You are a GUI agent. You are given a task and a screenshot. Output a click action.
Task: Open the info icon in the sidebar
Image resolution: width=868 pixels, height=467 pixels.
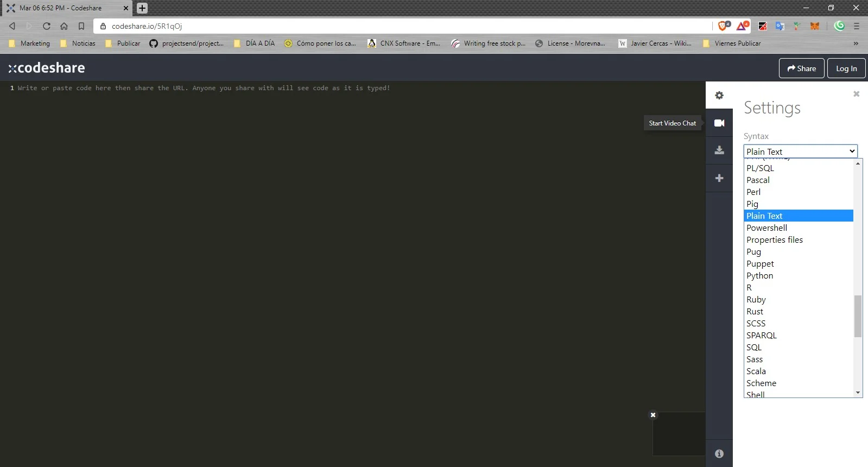point(719,453)
